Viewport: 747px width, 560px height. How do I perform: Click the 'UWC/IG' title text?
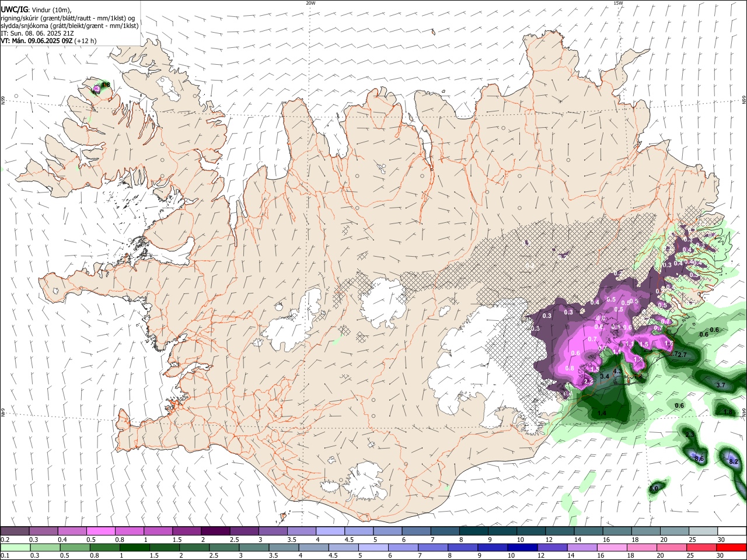(14, 9)
